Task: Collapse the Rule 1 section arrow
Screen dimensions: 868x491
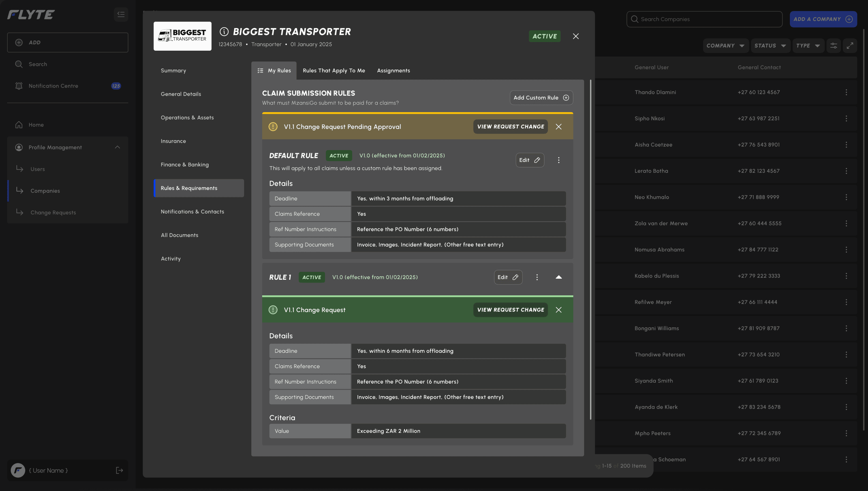Action: [x=559, y=277]
